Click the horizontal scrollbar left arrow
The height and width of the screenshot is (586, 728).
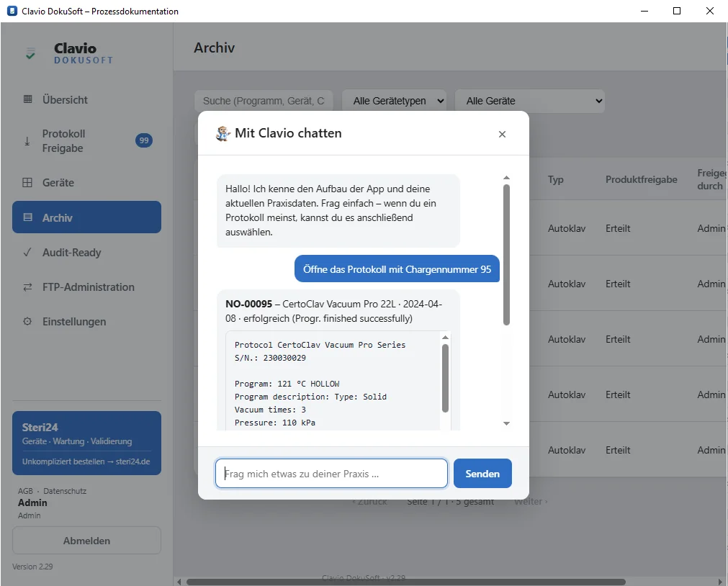179,582
